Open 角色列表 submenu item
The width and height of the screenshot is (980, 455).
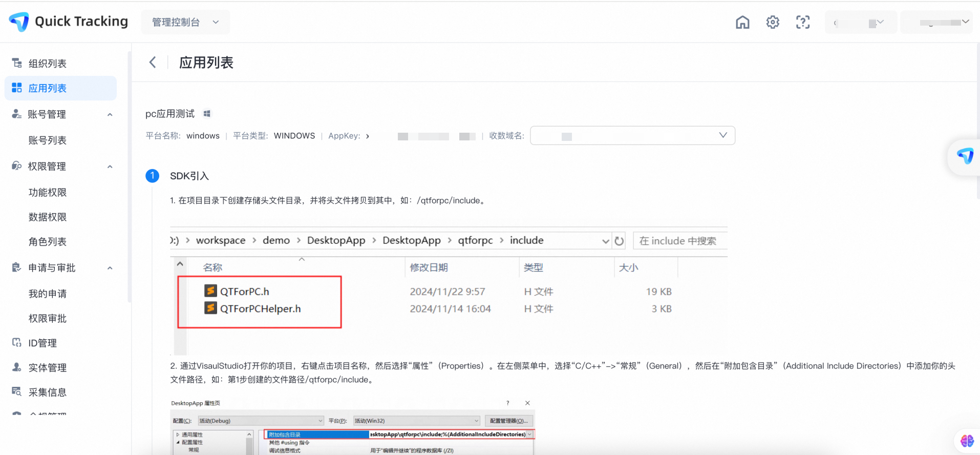pyautogui.click(x=48, y=242)
